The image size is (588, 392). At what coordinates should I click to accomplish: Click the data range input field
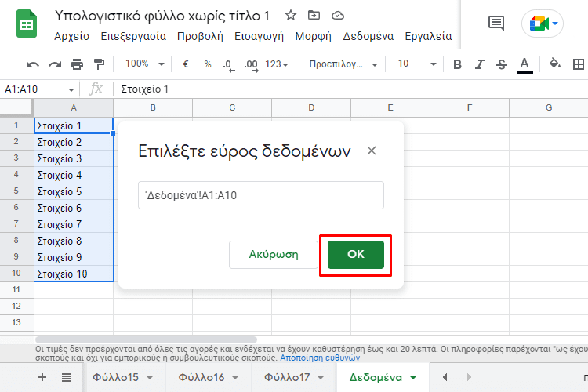260,196
